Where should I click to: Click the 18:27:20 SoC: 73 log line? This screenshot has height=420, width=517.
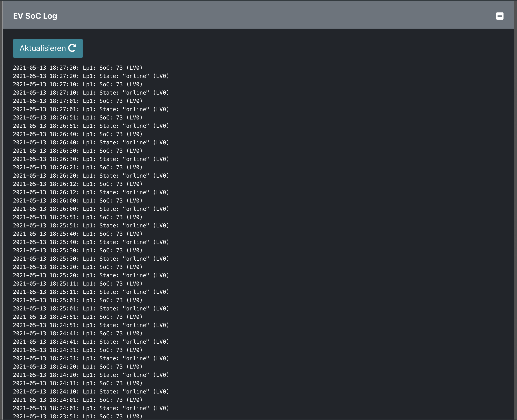click(x=78, y=68)
